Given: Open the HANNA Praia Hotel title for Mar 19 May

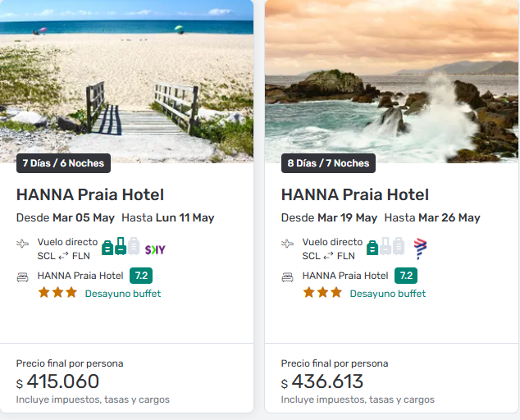Looking at the screenshot, I should (x=355, y=194).
